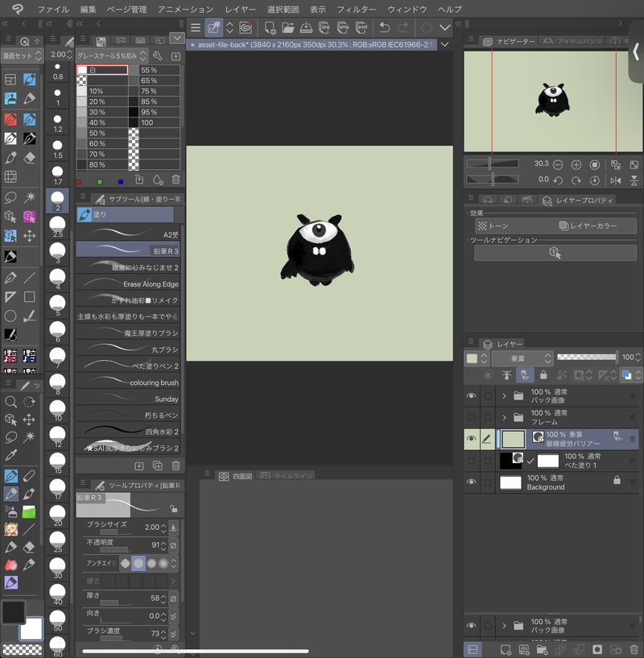Screen dimensions: 644x658
Task: Tick the checkbox beside Background layer
Action: pyautogui.click(x=488, y=482)
